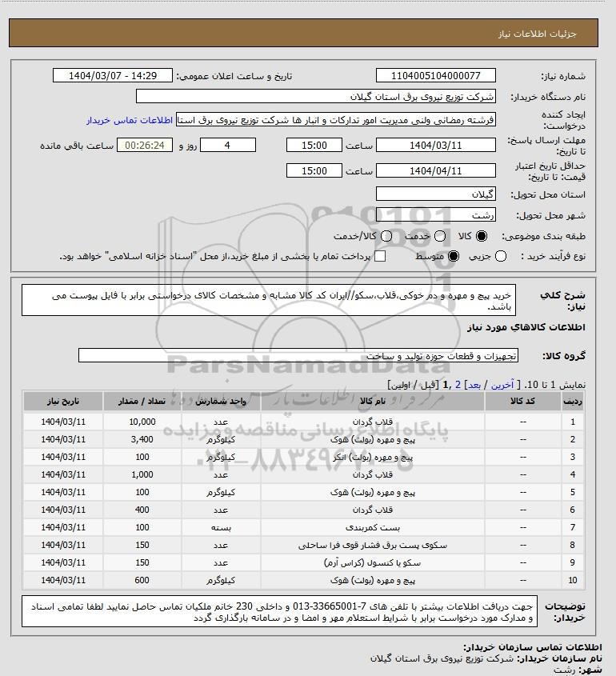
Task: Select the کالا/خدمت radio button
Action: [x=386, y=236]
